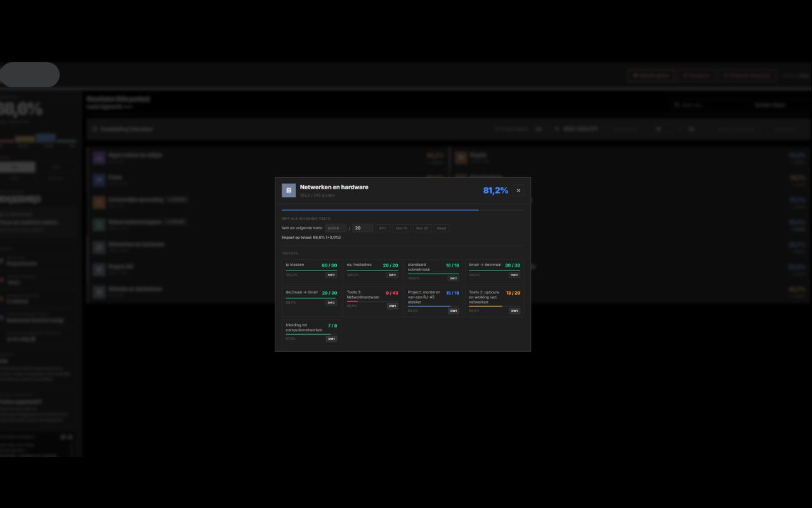Open the standaard subnetmask test card
This screenshot has width=812, height=508.
coord(433,272)
